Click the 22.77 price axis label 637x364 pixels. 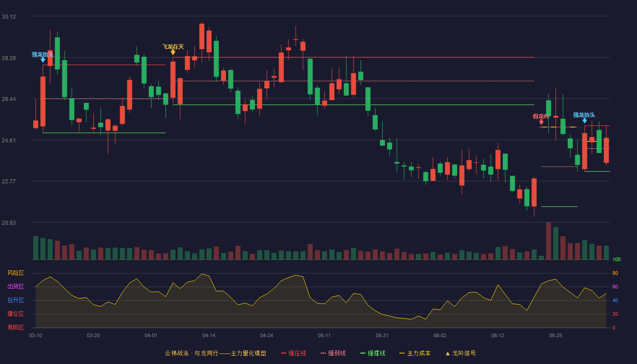click(x=9, y=181)
